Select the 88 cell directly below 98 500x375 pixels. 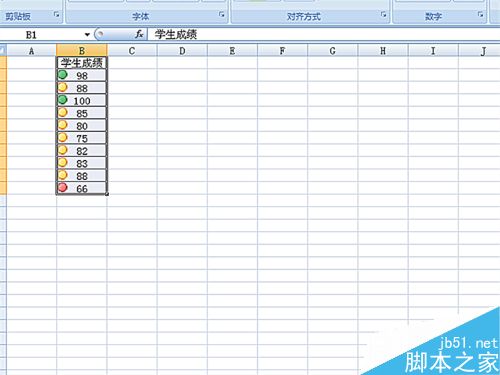[82, 88]
